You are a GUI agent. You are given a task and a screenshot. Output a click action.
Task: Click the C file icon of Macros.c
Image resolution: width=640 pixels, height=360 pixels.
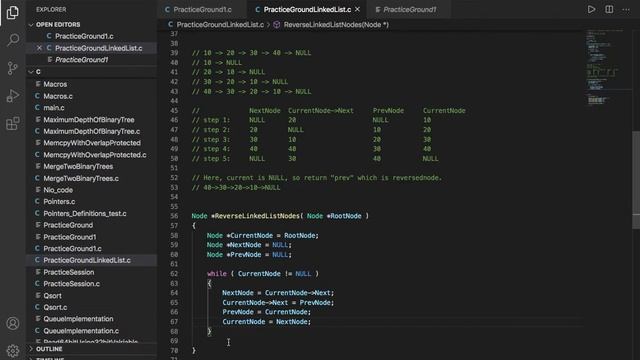click(x=37, y=96)
